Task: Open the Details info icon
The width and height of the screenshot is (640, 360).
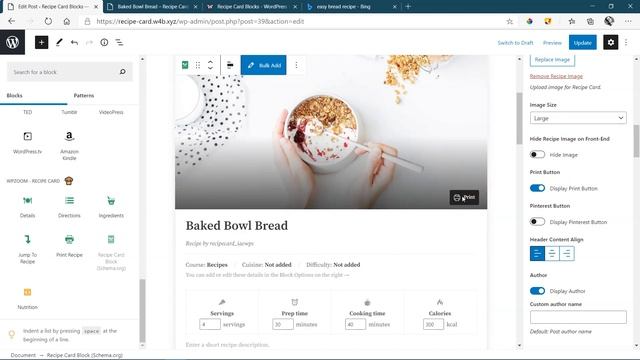Action: [x=104, y=42]
